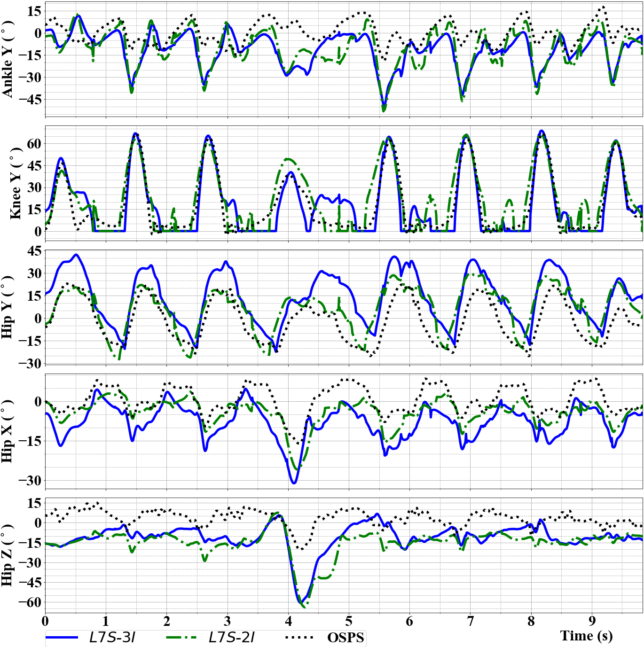The image size is (644, 647).
Task: Click the −30 tick label on the Hip X axis
Action: coord(30,481)
